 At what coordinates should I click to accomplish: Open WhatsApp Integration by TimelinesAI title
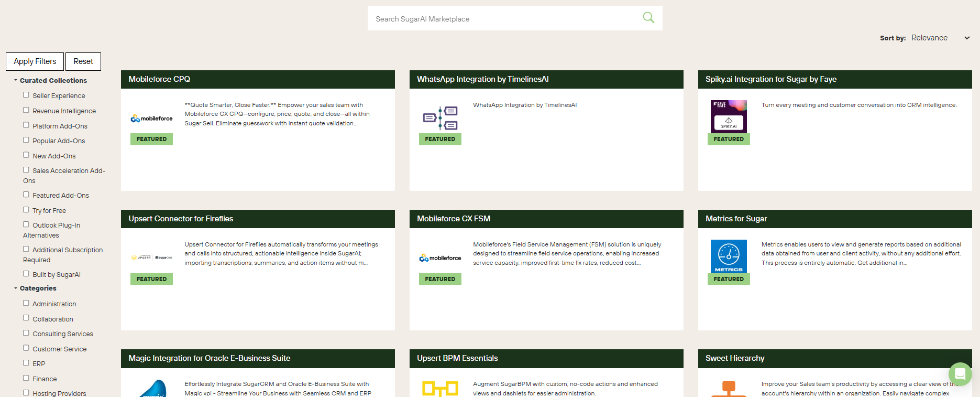[483, 79]
